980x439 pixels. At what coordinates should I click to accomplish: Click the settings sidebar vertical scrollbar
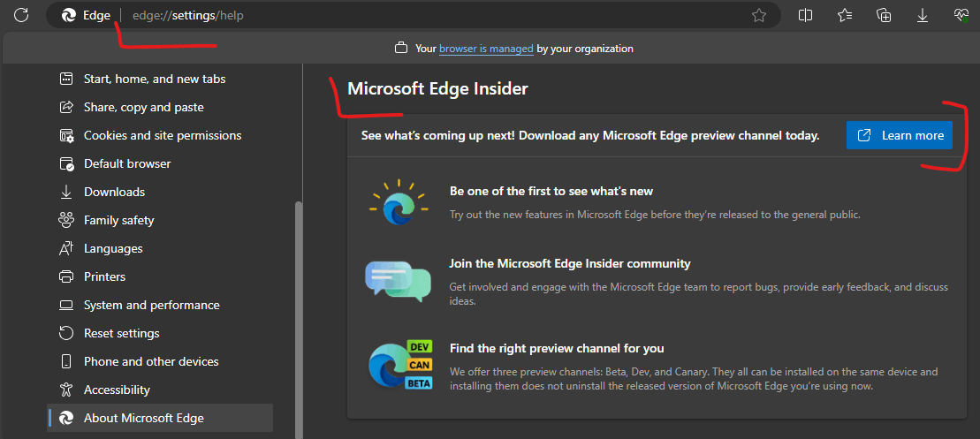coord(299,319)
